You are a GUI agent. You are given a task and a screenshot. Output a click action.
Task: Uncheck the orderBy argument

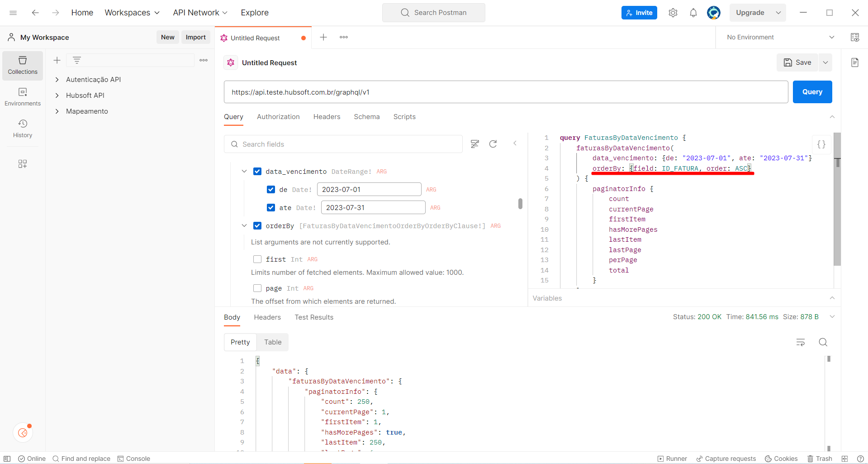click(x=257, y=226)
